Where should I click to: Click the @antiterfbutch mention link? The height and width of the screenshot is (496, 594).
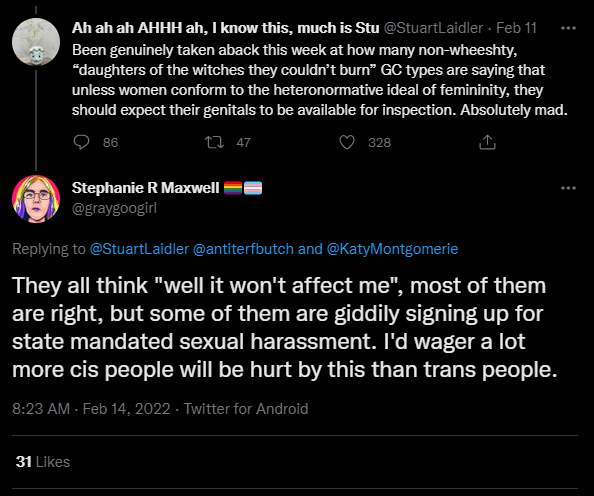[x=243, y=249]
